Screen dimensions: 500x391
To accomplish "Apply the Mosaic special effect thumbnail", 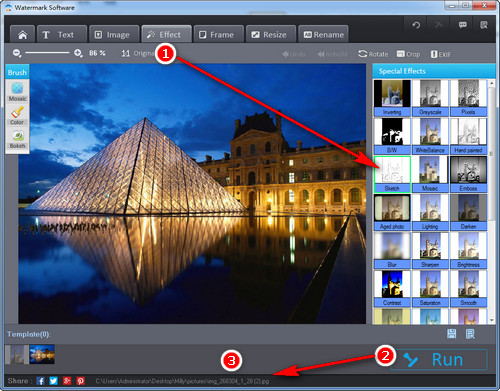I will point(430,174).
